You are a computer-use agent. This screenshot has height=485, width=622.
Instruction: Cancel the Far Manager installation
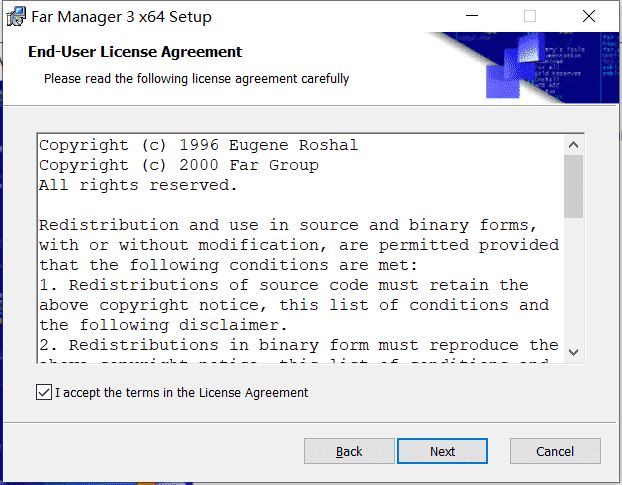(555, 451)
